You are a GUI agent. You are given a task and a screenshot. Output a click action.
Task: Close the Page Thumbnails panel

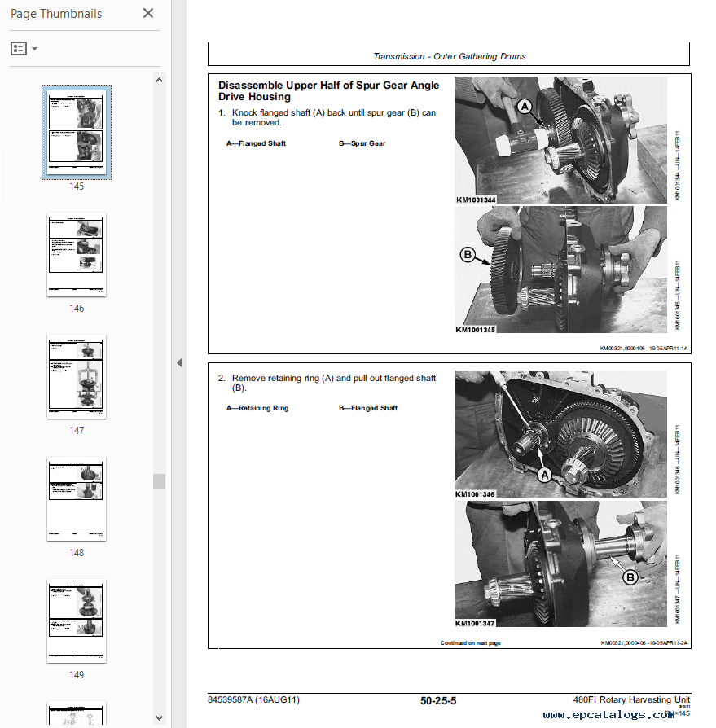tap(148, 14)
